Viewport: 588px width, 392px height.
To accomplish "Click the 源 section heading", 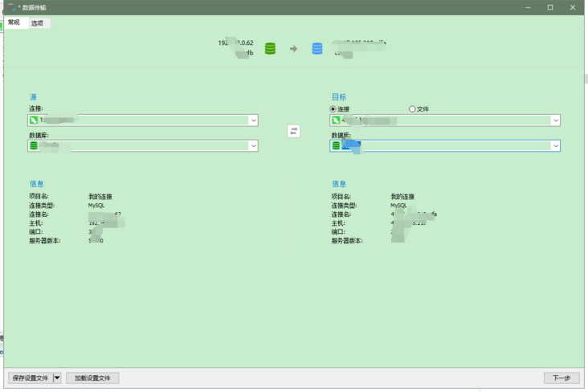I will [x=34, y=97].
